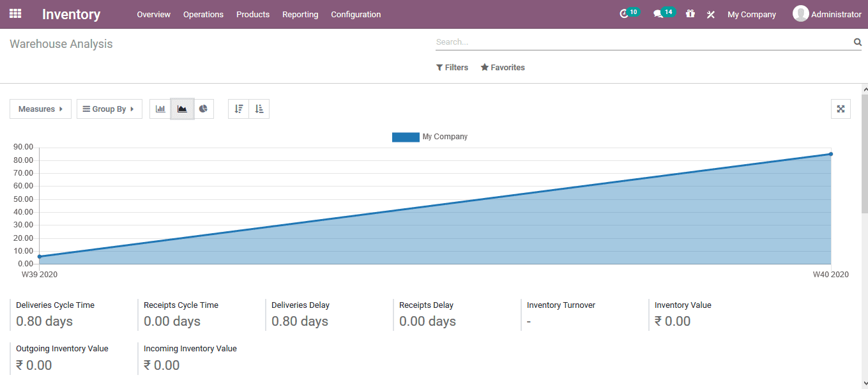Expand the chart to fullscreen
Screen dimensions: 868x389
tap(841, 109)
